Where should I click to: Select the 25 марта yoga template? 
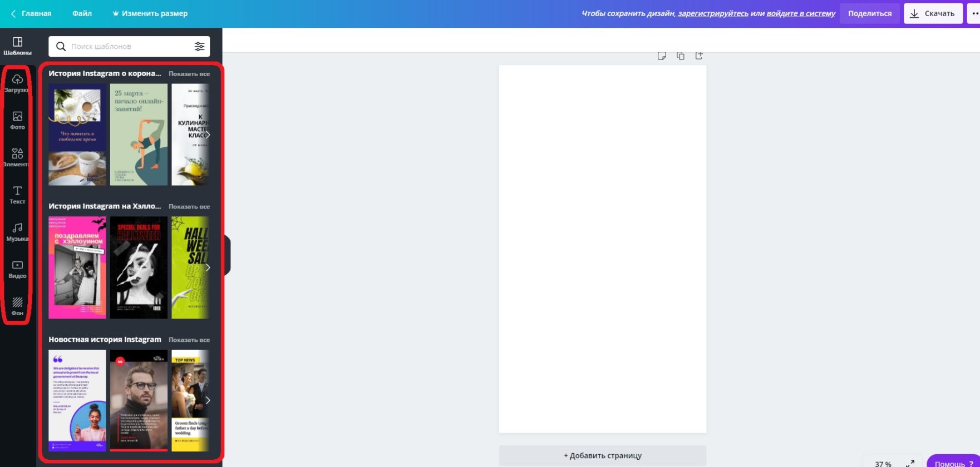[139, 135]
